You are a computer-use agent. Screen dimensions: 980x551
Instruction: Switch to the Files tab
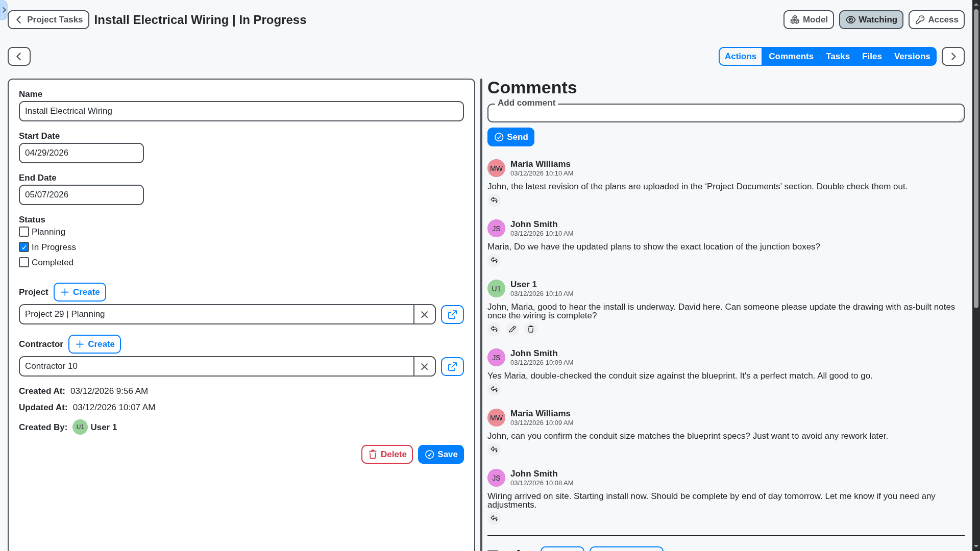pos(872,56)
